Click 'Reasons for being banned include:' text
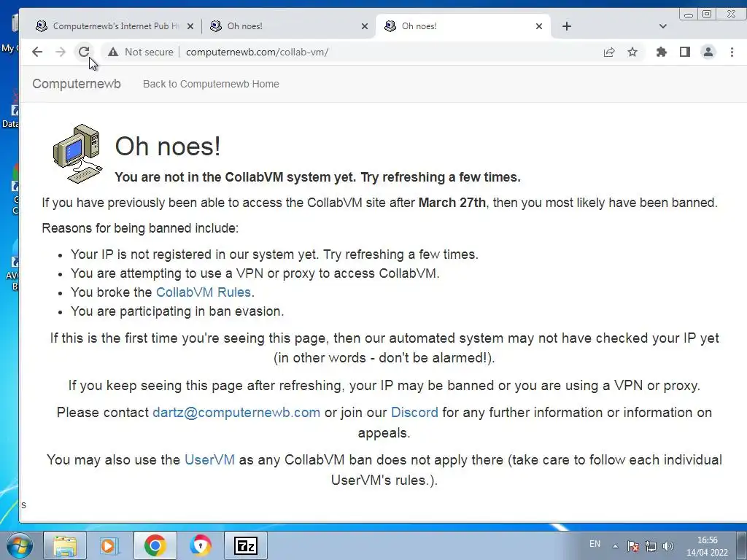Image resolution: width=747 pixels, height=560 pixels. [140, 228]
